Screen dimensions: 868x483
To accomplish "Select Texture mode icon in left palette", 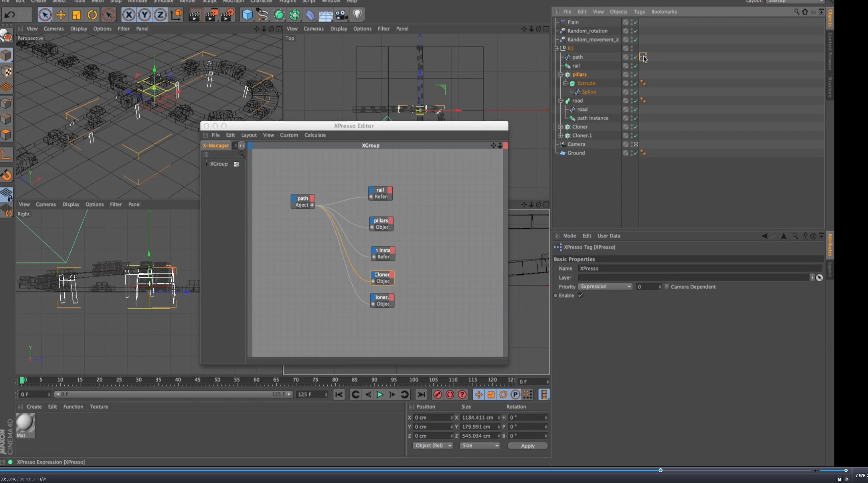I will (x=6, y=72).
